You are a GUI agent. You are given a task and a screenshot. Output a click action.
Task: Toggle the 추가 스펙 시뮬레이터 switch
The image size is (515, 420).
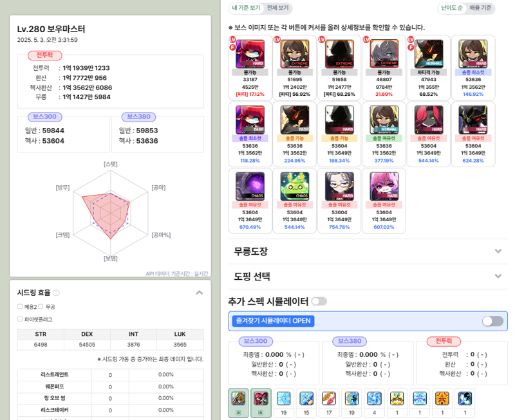point(319,301)
